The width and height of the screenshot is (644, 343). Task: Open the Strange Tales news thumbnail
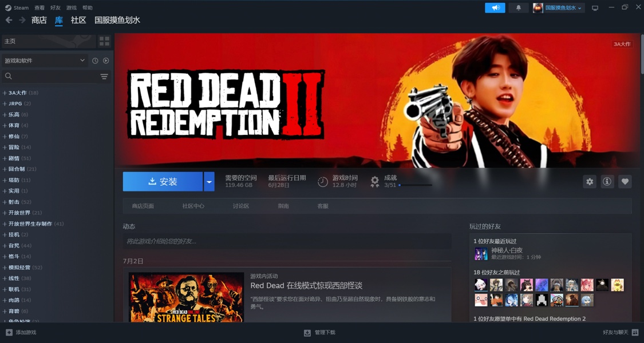coord(187,297)
